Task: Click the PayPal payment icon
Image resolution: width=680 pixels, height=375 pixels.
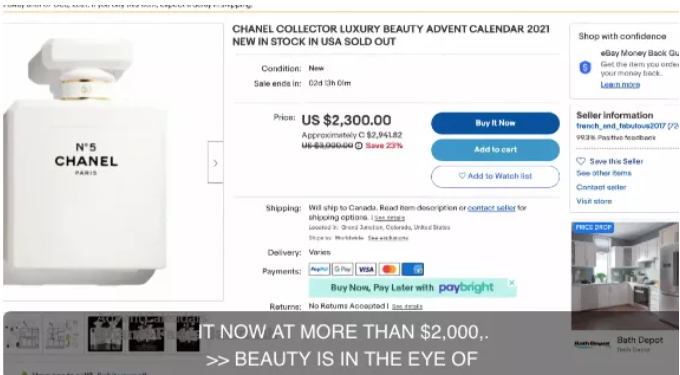Action: (x=319, y=269)
